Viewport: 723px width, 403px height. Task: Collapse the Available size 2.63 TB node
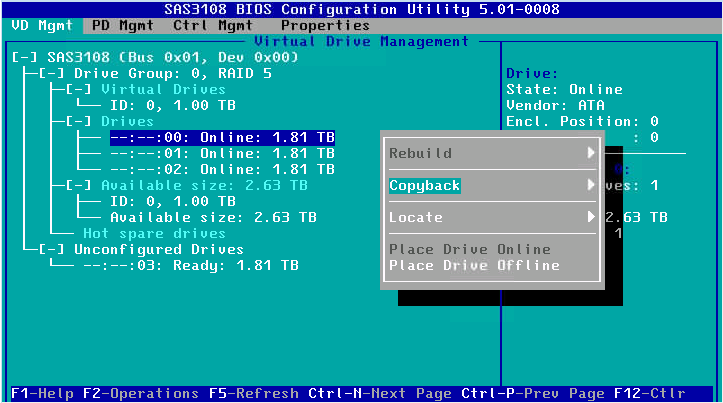[78, 185]
